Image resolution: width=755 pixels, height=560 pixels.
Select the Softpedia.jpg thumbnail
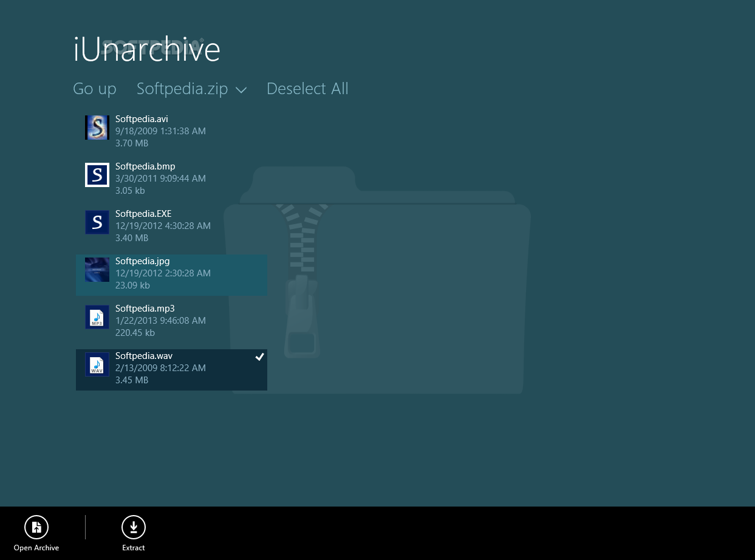[x=97, y=270]
